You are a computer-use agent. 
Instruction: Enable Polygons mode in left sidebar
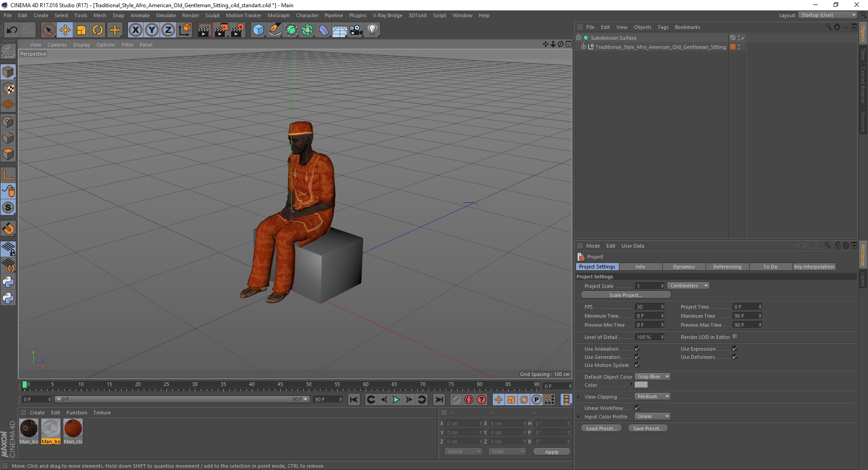(x=8, y=154)
